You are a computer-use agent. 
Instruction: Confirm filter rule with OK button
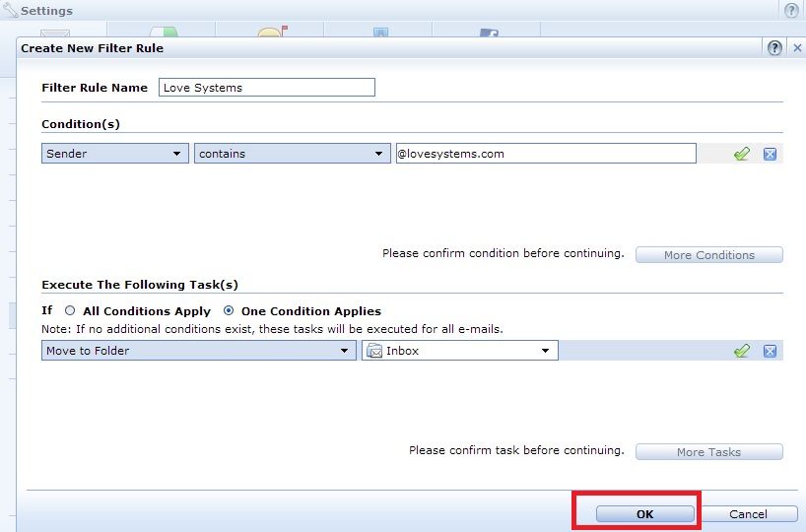click(x=644, y=513)
